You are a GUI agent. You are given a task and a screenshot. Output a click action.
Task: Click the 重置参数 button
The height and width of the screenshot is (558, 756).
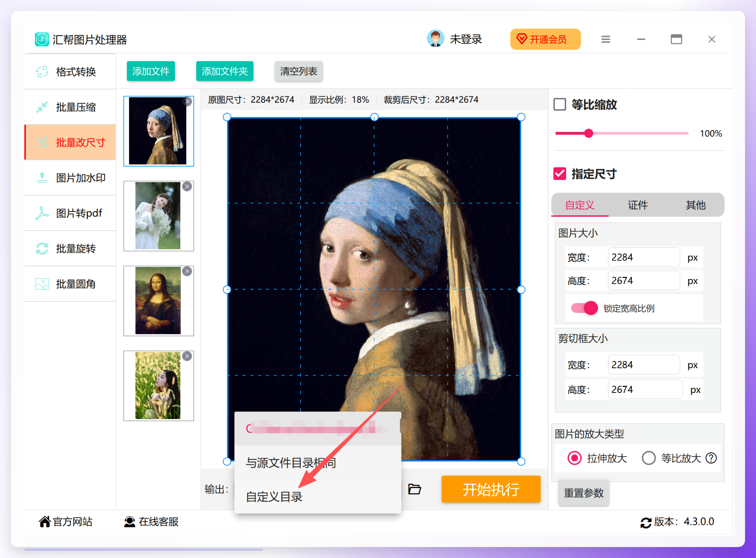click(584, 493)
